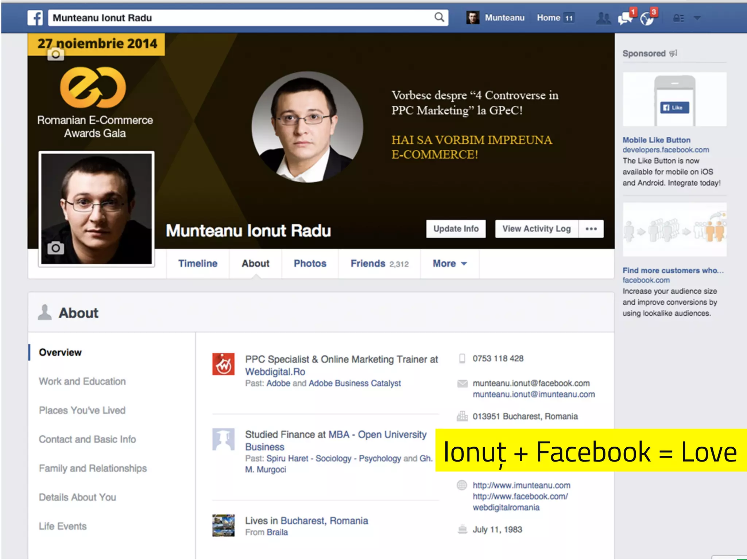Click the Webdigital.Ro company logo icon
The width and height of the screenshot is (747, 560).
pyautogui.click(x=223, y=364)
